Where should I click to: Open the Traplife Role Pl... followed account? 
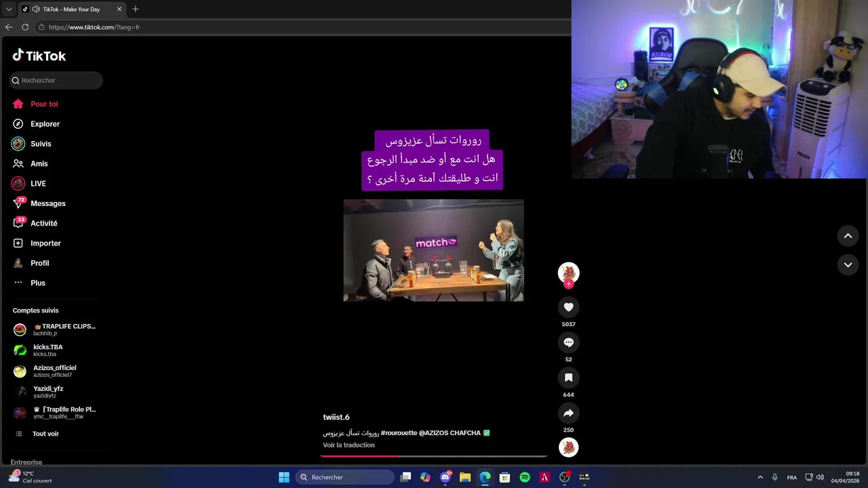click(56, 413)
